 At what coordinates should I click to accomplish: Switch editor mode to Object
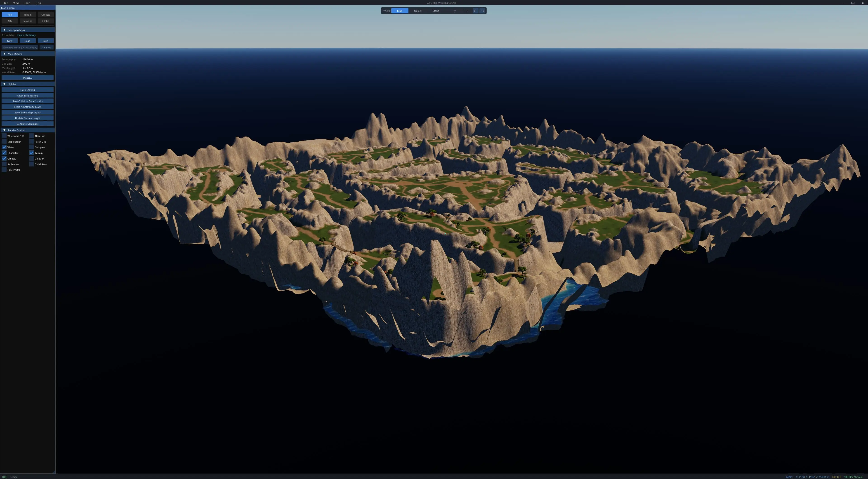pos(417,11)
